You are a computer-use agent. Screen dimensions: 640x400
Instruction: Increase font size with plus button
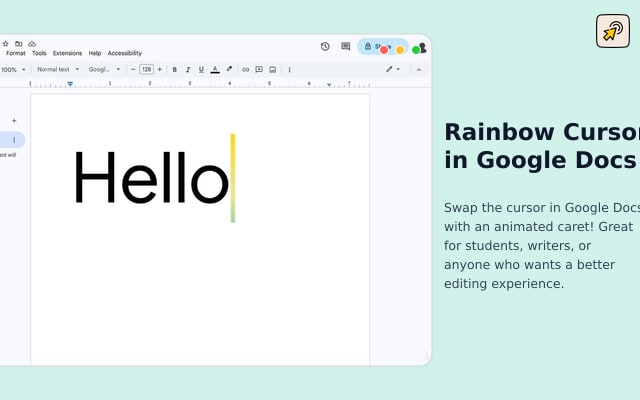click(x=160, y=69)
